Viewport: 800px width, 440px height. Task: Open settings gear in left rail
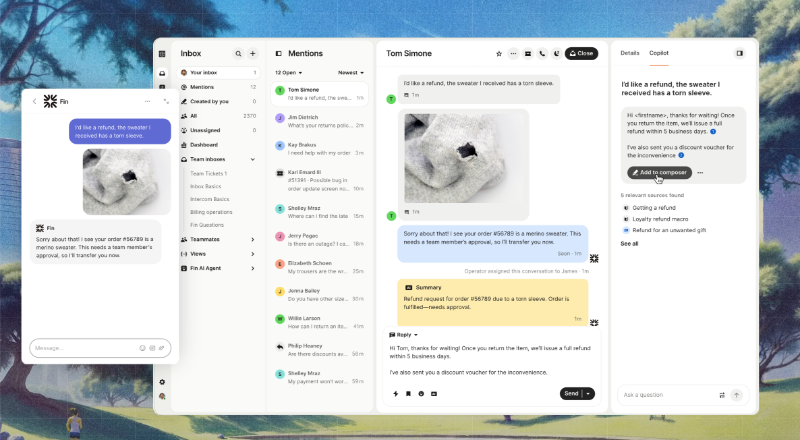[162, 382]
